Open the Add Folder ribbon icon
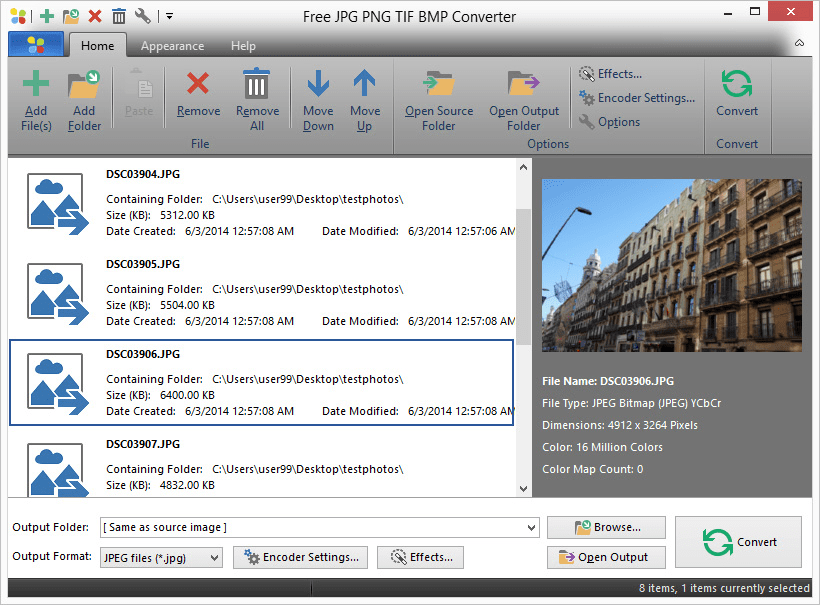 (x=84, y=100)
